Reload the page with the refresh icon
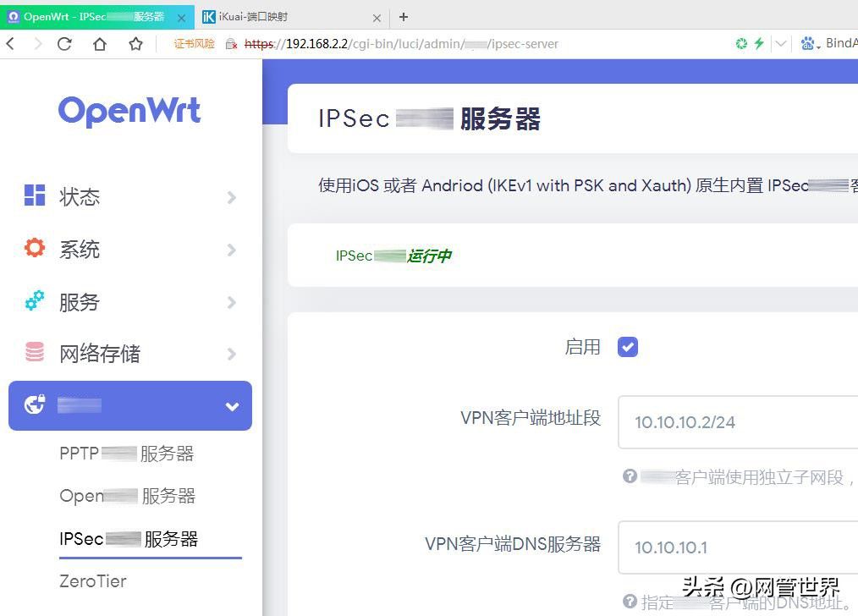Screen dimensions: 858x616 64,43
